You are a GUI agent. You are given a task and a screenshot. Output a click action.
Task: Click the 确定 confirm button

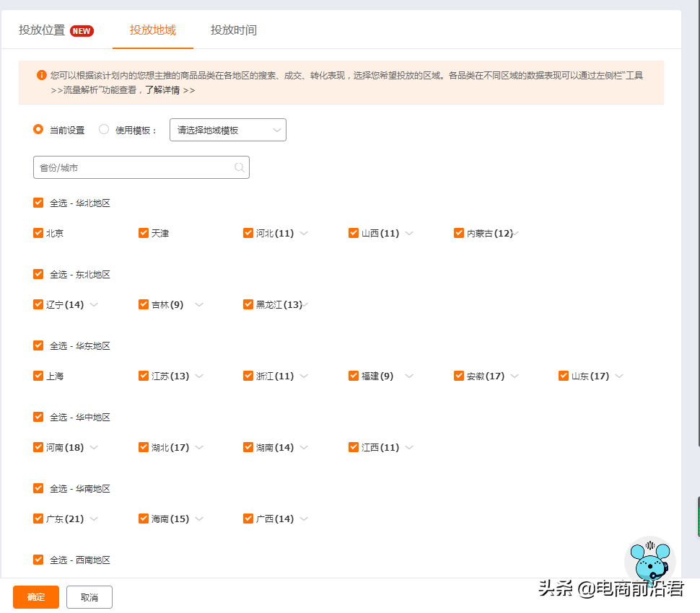click(x=35, y=597)
